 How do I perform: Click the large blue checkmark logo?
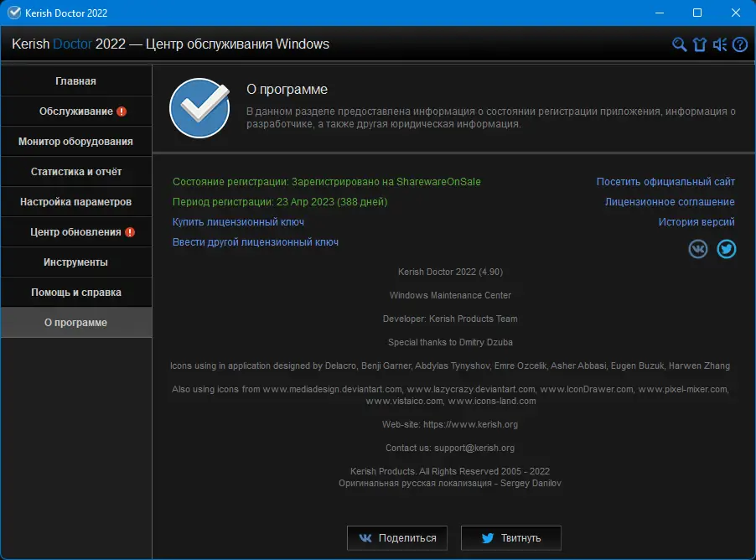tap(199, 108)
